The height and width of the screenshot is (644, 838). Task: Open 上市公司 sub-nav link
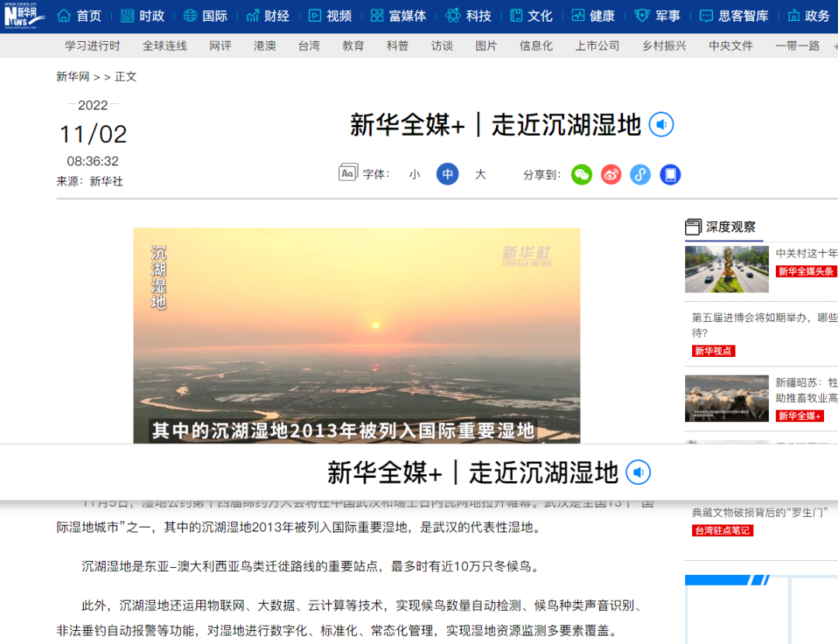pos(597,46)
